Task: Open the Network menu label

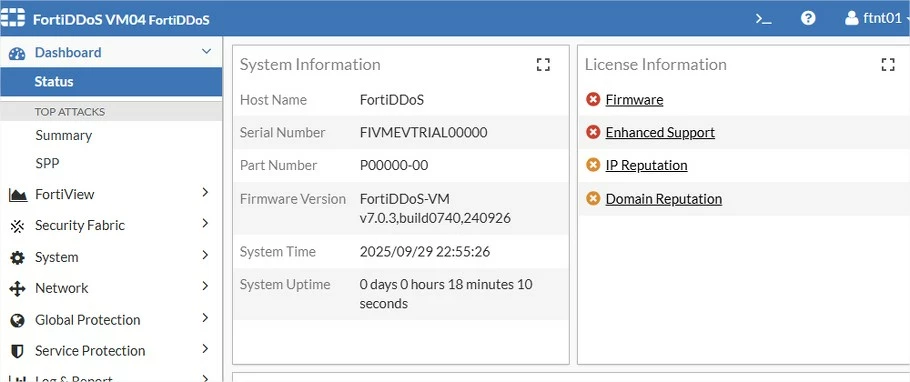Action: pos(62,289)
